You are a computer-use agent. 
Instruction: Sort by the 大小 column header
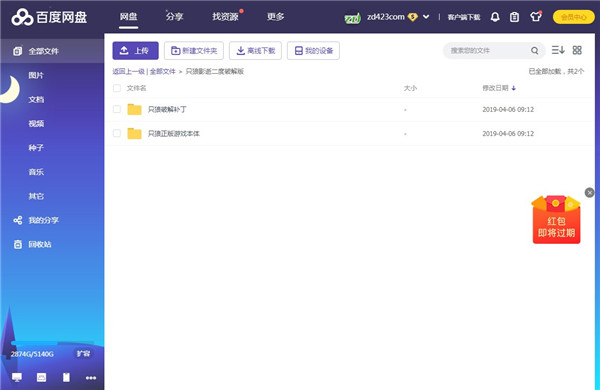click(410, 88)
